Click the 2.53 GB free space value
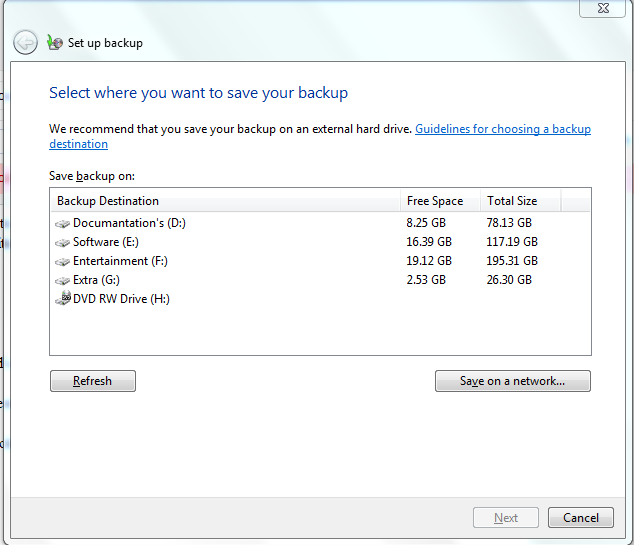The width and height of the screenshot is (634, 545). 426,280
